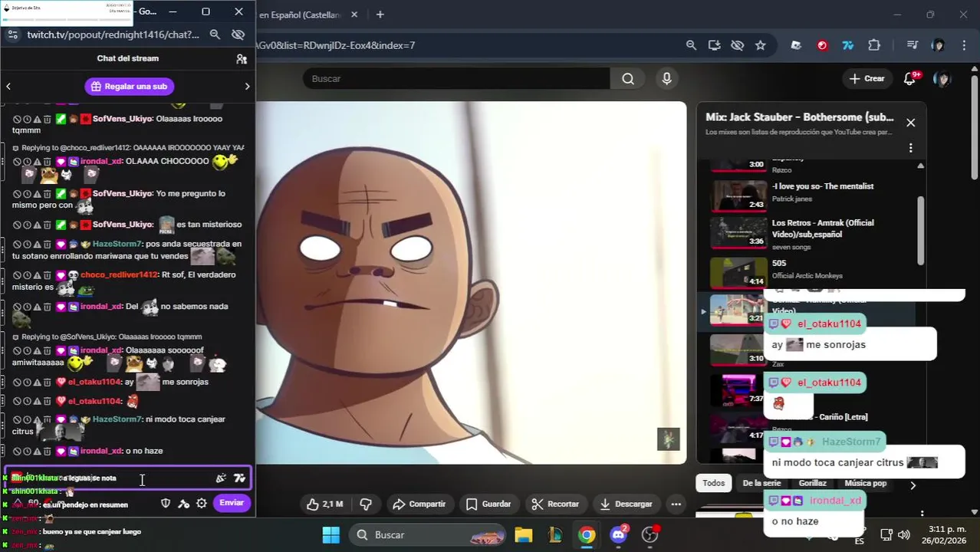Click the username SofVens_Ukiyo on 'es tan misterioso' message
Screen dimensions: 980x552
pos(123,225)
